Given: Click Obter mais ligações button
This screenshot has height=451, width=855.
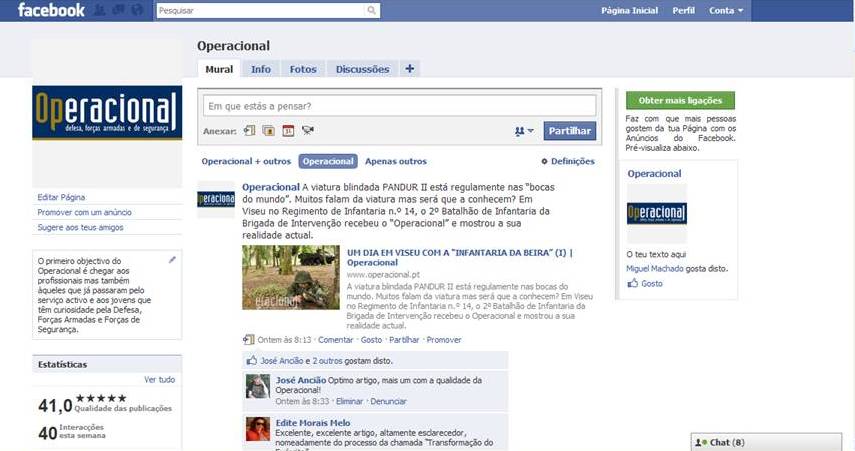Looking at the screenshot, I should click(x=680, y=100).
